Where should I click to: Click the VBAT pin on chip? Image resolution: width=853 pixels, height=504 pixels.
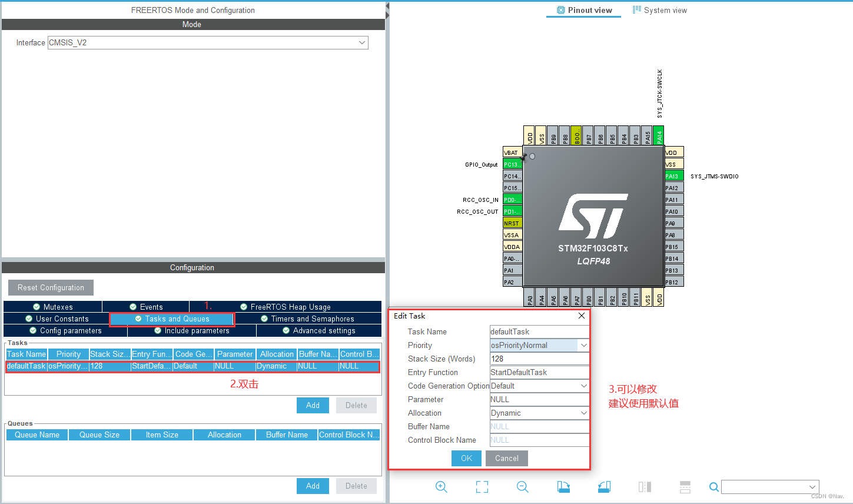[x=512, y=152]
